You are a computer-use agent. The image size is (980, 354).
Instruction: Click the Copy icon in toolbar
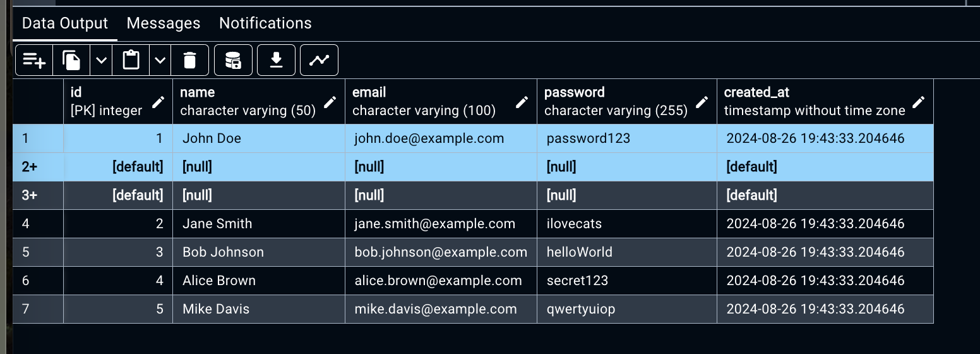pyautogui.click(x=71, y=60)
